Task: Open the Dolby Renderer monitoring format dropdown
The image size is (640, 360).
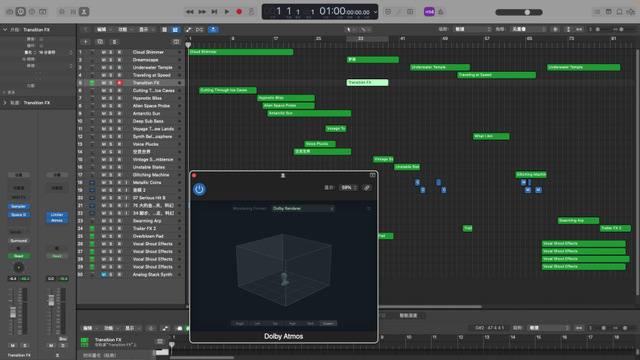Action: point(303,209)
